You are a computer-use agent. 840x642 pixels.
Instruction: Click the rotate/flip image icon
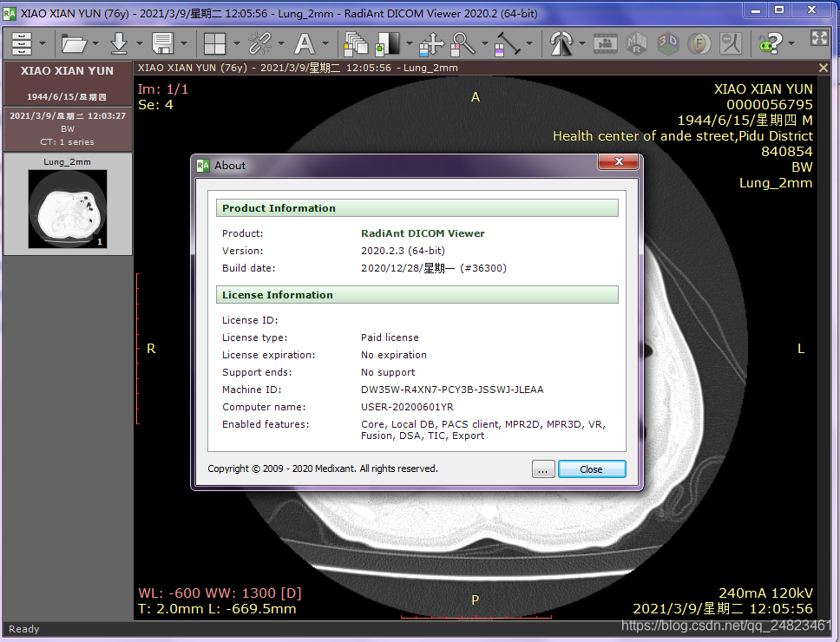point(561,43)
